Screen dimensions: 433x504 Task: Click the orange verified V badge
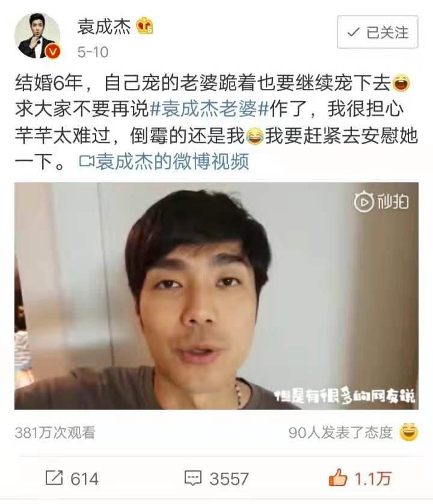click(53, 52)
